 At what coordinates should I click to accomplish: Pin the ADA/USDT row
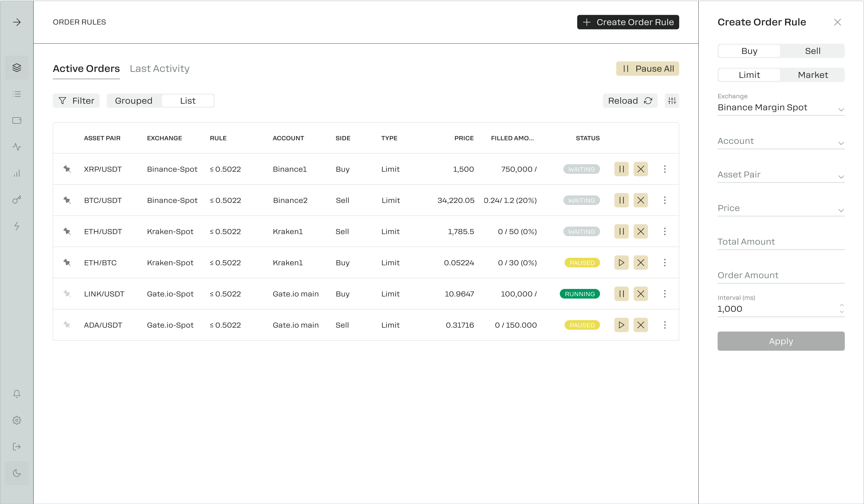67,325
